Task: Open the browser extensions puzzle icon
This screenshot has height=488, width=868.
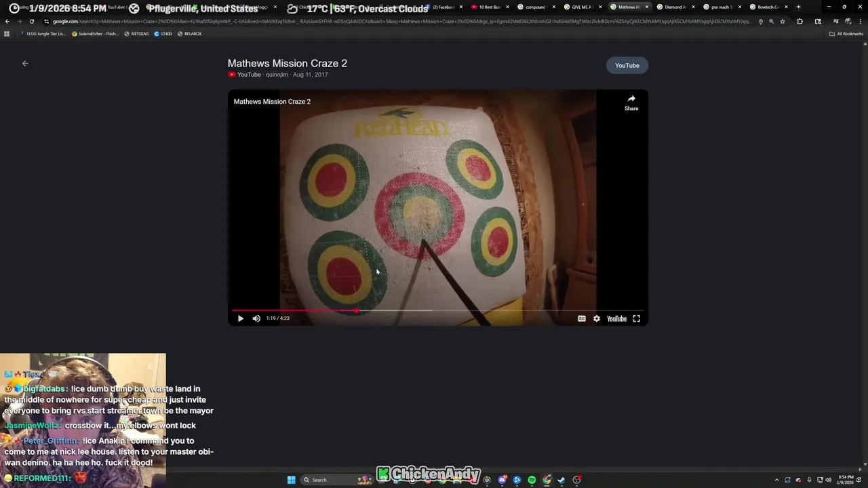Action: pyautogui.click(x=800, y=21)
